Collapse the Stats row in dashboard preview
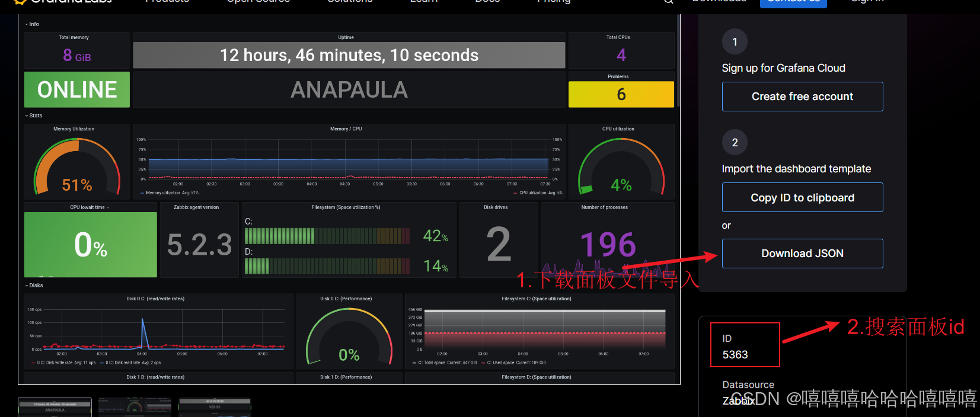 coord(34,116)
